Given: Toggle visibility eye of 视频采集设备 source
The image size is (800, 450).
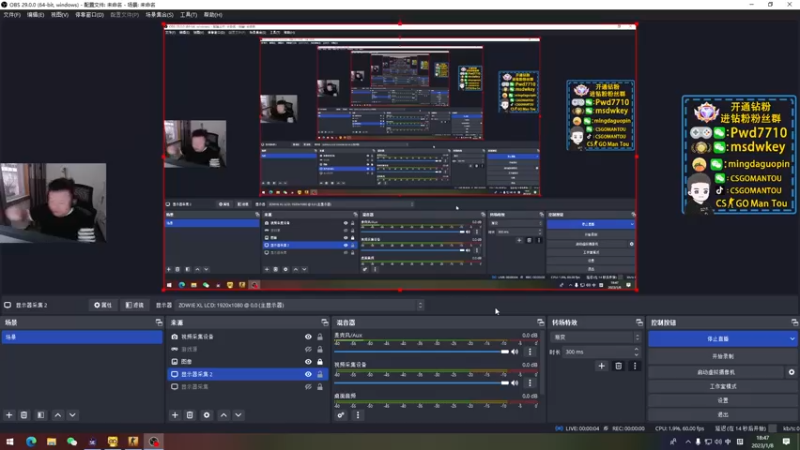Looking at the screenshot, I should pyautogui.click(x=308, y=337).
